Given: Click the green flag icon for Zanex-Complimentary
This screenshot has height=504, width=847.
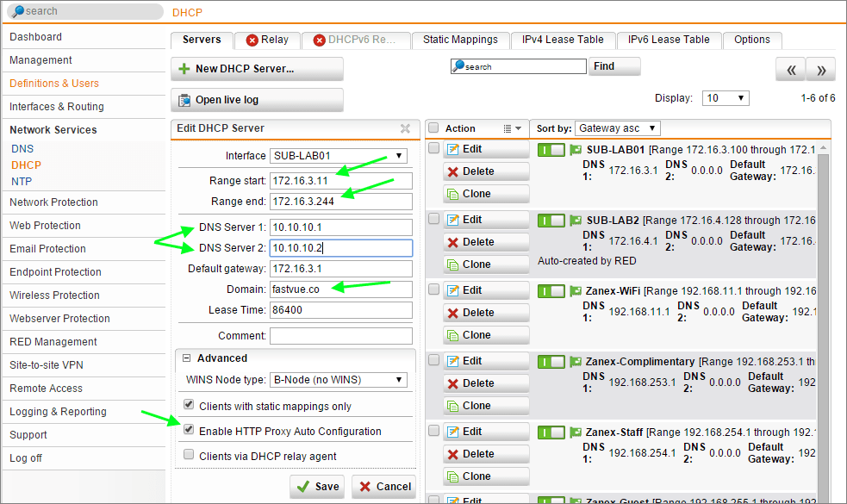Looking at the screenshot, I should pos(576,362).
